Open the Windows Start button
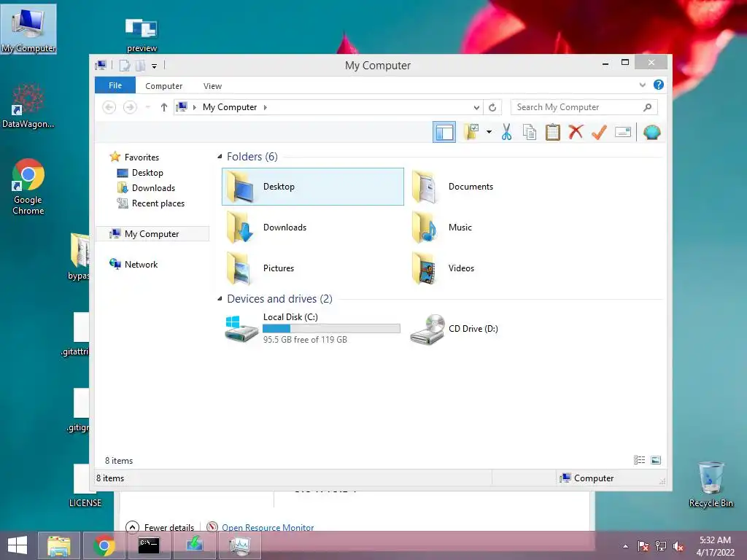Image resolution: width=747 pixels, height=560 pixels. click(18, 545)
